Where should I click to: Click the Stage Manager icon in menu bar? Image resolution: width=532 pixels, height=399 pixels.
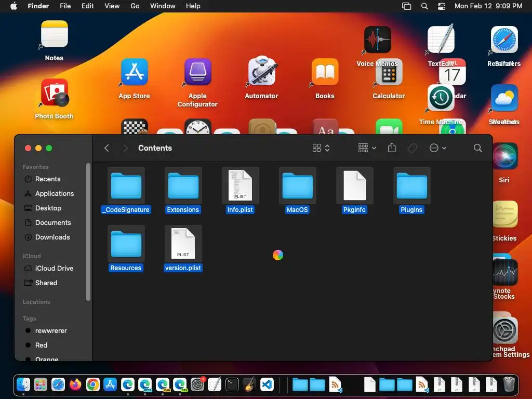[406, 6]
